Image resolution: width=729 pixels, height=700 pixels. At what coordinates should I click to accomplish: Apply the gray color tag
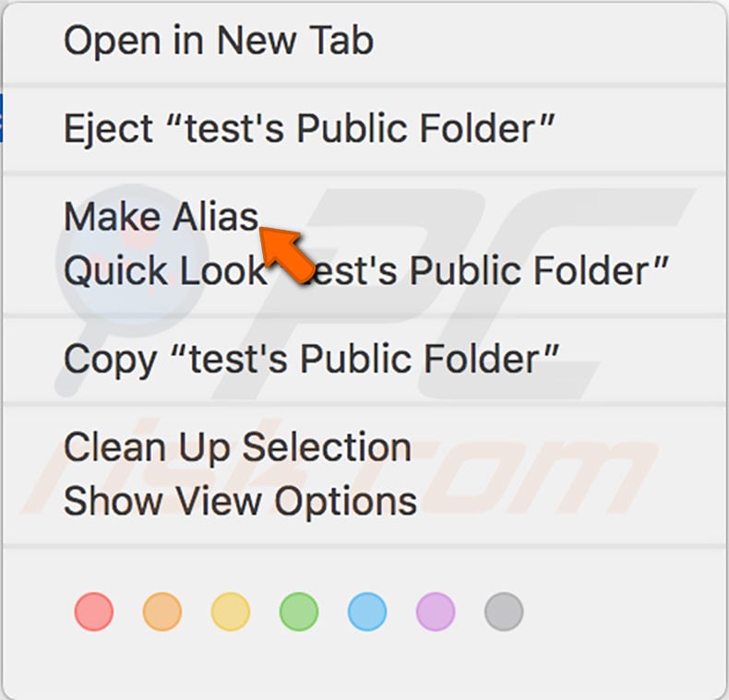click(x=504, y=611)
